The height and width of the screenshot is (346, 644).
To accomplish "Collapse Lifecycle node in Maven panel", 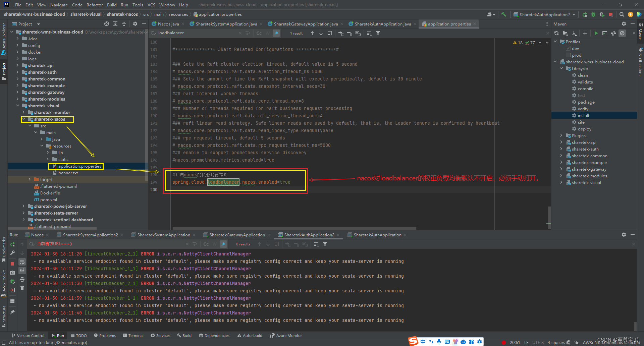I will tap(561, 68).
